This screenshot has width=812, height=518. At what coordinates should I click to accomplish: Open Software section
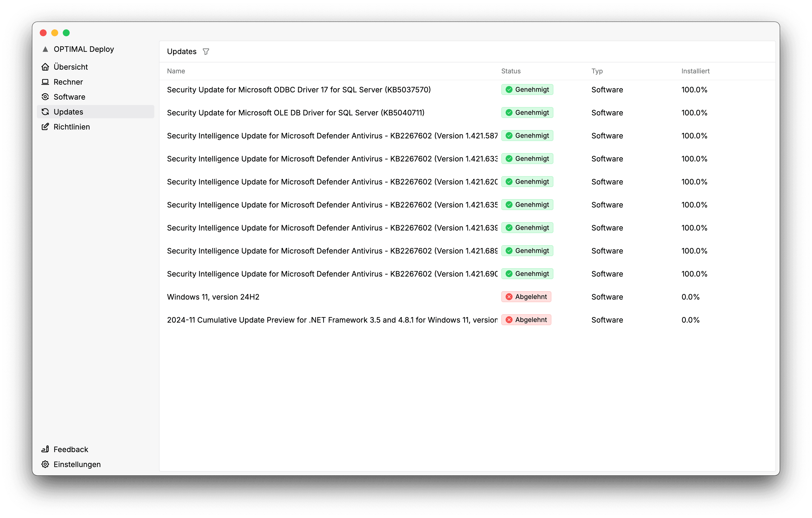pos(69,96)
